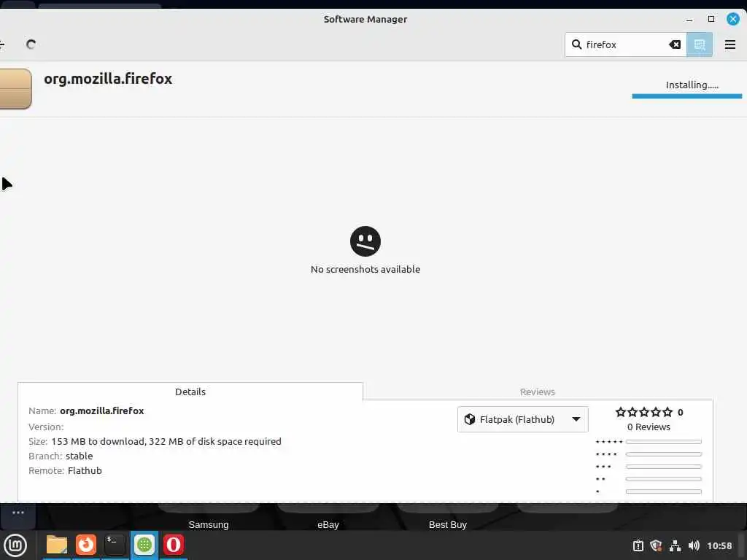
Task: Click the clipboard notification tray icon
Action: pyautogui.click(x=638, y=545)
